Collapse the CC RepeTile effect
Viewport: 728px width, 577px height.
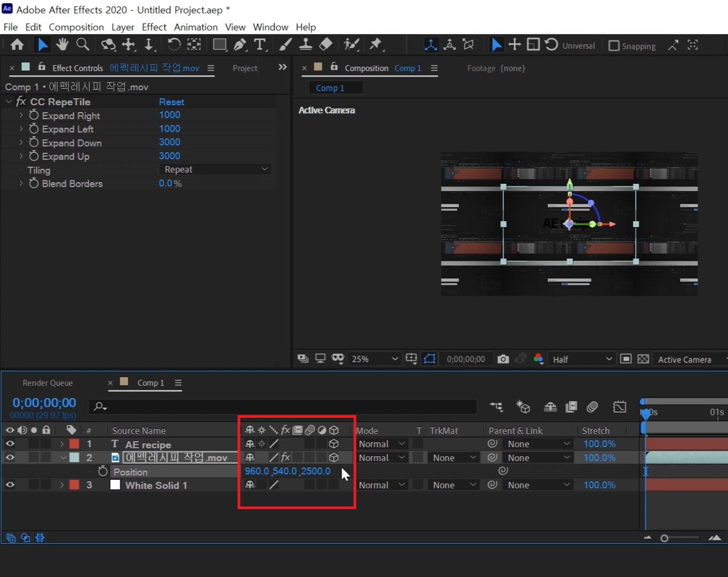(9, 102)
